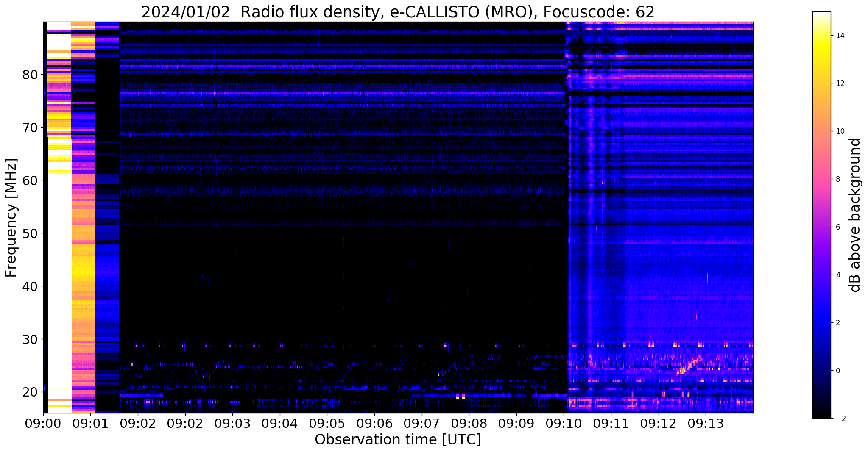Click the 09:00 time axis label
Screen dimensions: 868x452
click(x=43, y=423)
